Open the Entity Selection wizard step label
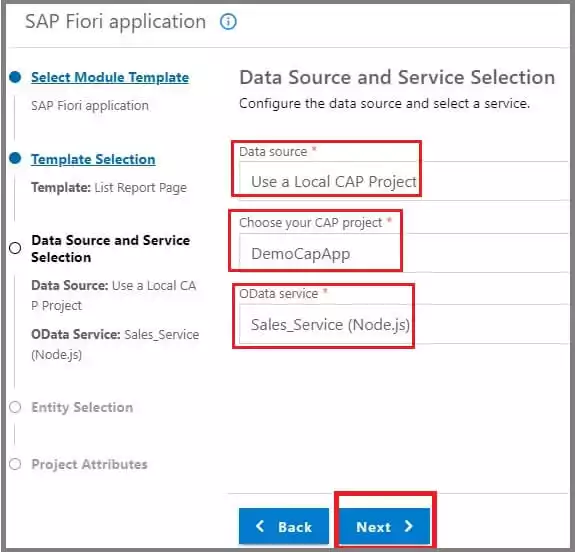 82,407
